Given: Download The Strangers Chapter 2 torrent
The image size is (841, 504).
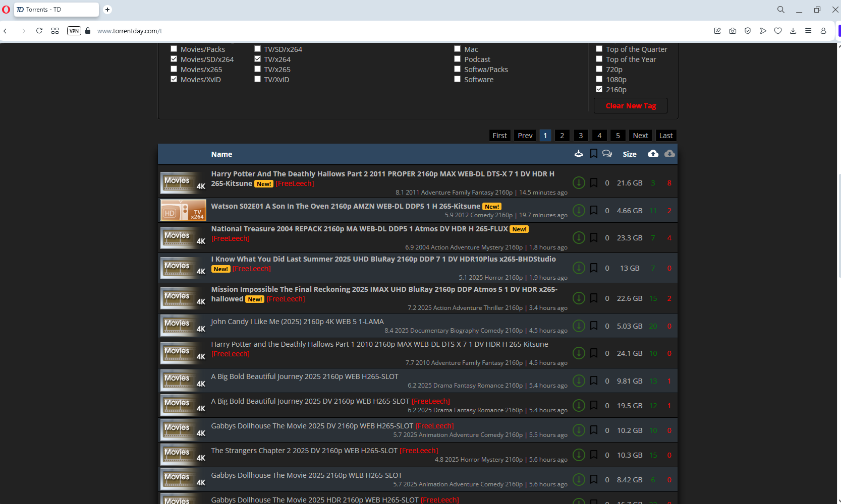Looking at the screenshot, I should (579, 455).
